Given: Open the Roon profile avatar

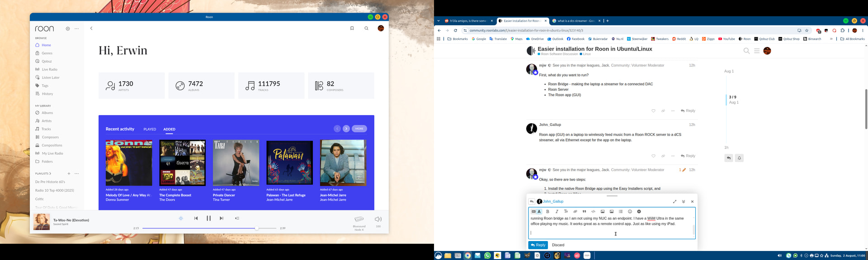Looking at the screenshot, I should coord(381,28).
